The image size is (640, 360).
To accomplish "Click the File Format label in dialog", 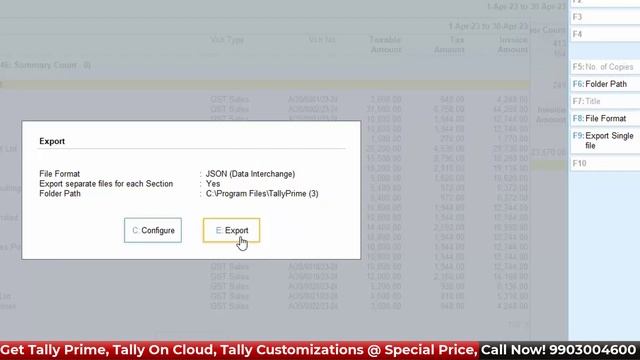I will click(60, 174).
